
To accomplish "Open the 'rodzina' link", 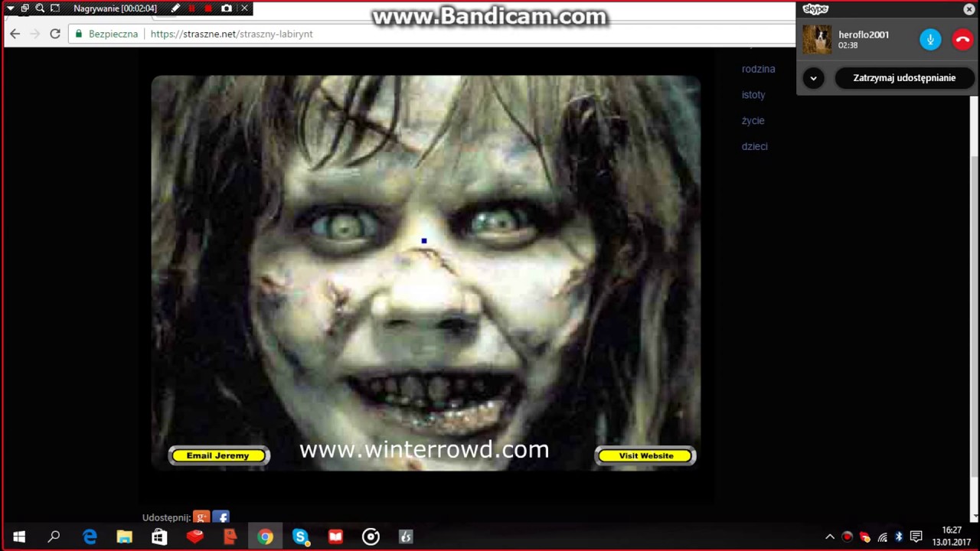I will [x=758, y=69].
